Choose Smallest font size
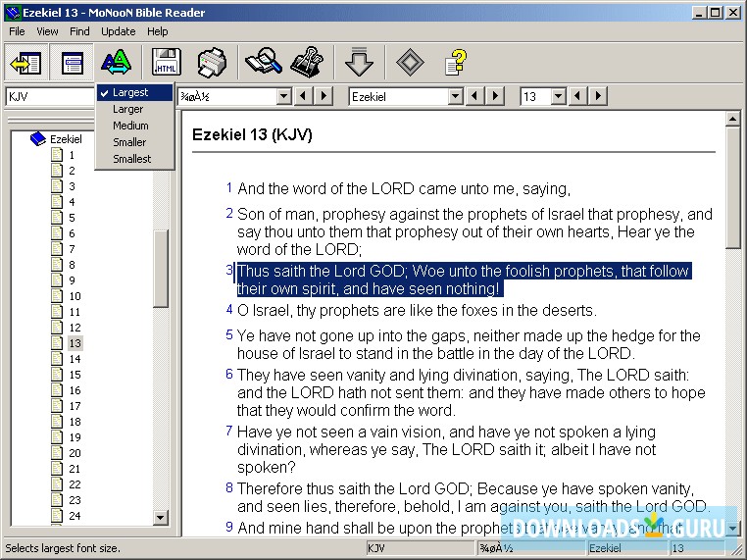 pos(135,159)
